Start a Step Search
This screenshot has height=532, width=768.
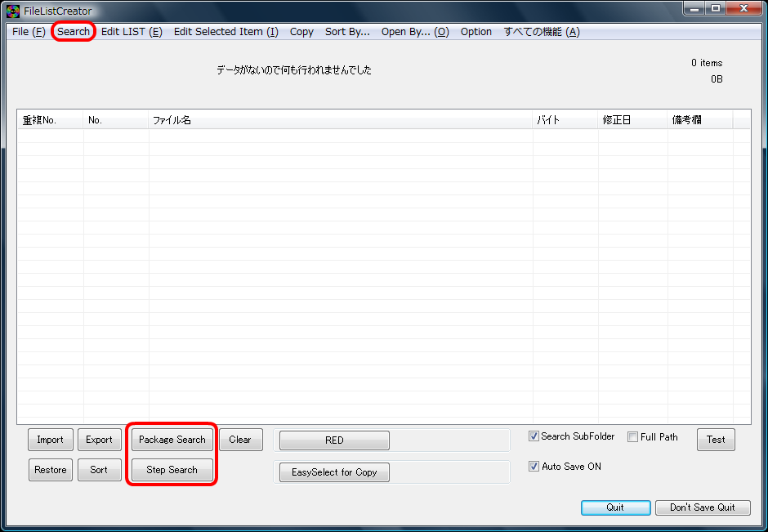[x=172, y=469]
